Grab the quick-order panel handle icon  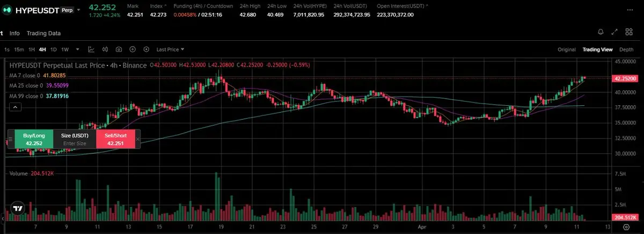pyautogui.click(x=10, y=138)
